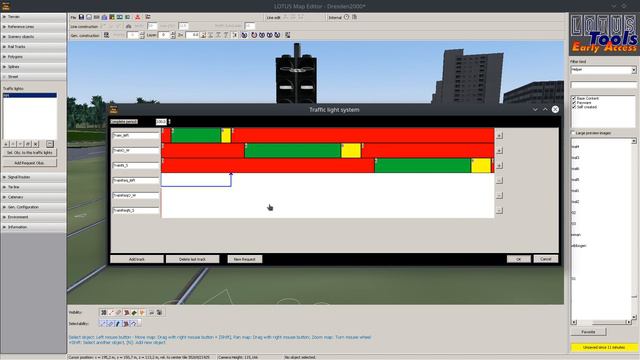Screen dimensions: 640x360
Task: Toggle the orange Visibility icon
Action: [x=142, y=312]
